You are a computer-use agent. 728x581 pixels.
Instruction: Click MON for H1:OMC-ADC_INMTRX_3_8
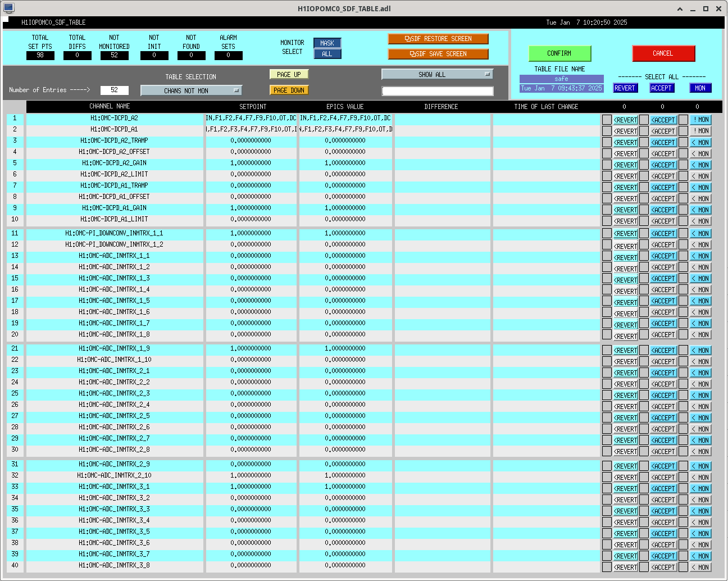point(700,567)
